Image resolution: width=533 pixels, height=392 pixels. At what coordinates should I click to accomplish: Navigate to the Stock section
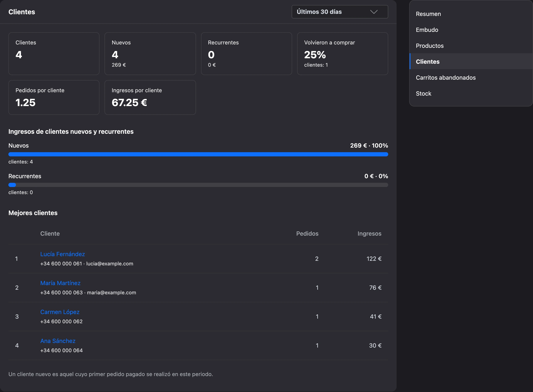(471, 93)
